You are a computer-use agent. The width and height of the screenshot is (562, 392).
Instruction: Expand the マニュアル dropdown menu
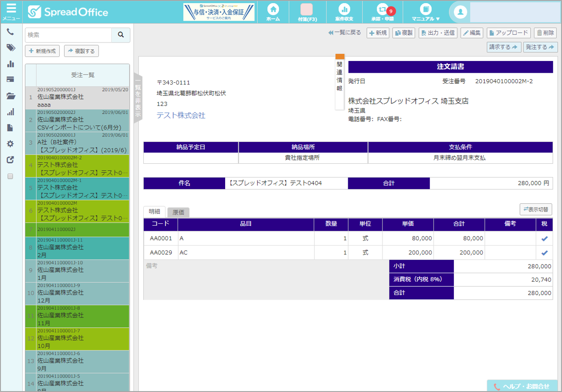point(425,12)
